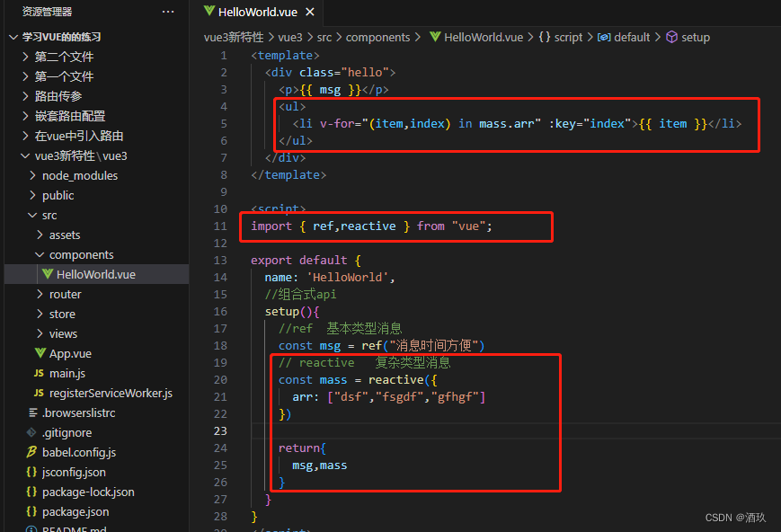
Task: Click the JSON braces icon beside jsconfig.json
Action: click(x=31, y=472)
